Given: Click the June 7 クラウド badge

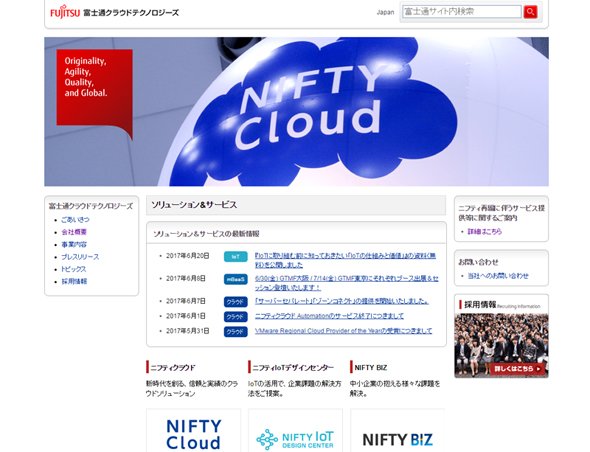Looking at the screenshot, I should coord(236,302).
